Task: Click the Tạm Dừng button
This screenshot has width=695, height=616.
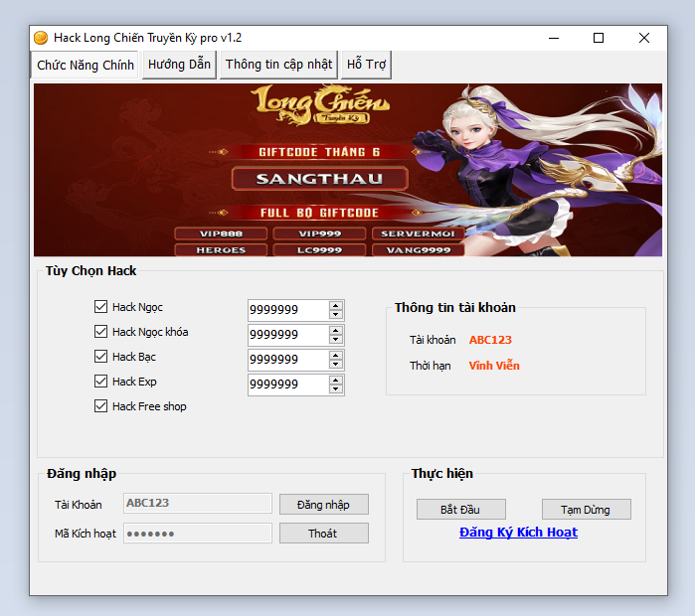Action: (x=586, y=510)
